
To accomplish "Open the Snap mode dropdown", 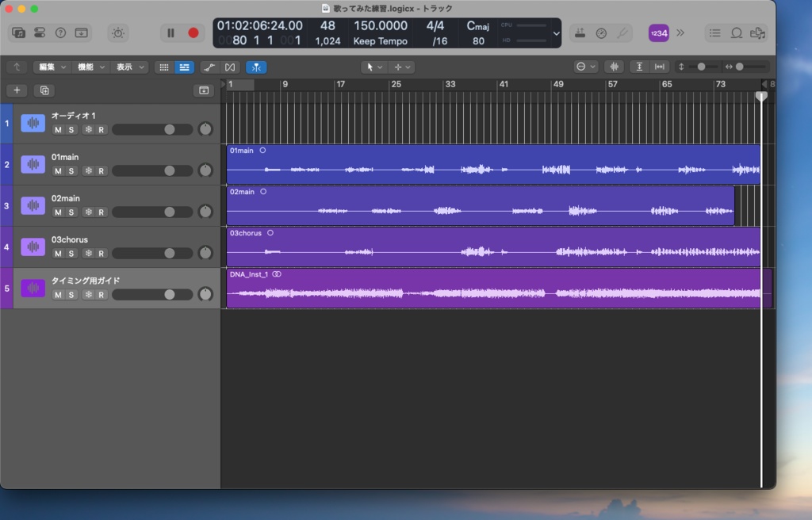I will (x=586, y=67).
